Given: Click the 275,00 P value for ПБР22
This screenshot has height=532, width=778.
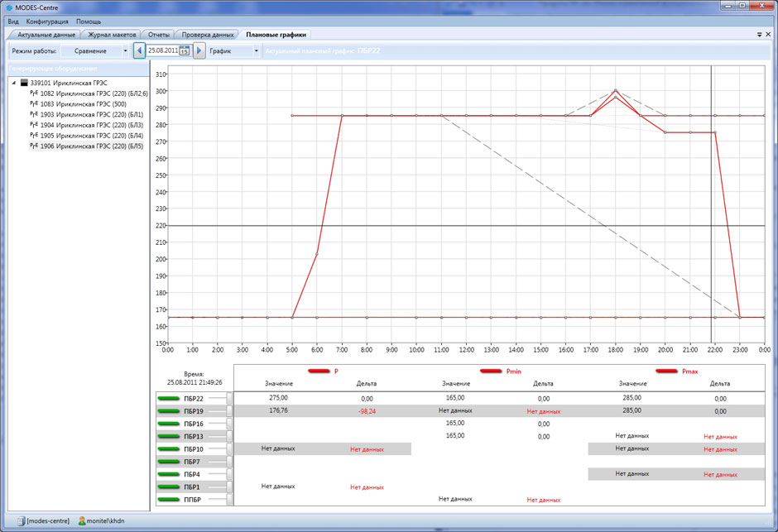Looking at the screenshot, I should [278, 398].
